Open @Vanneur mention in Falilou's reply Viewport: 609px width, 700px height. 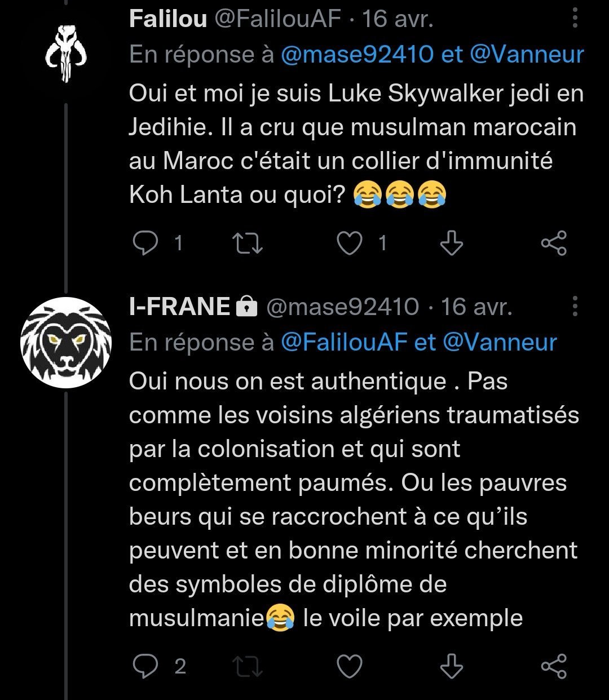tap(526, 54)
